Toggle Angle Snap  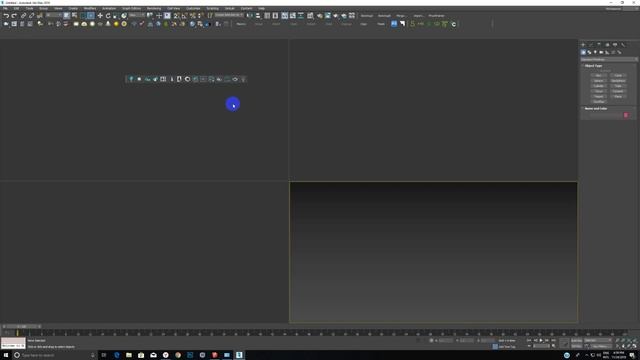pos(184,16)
